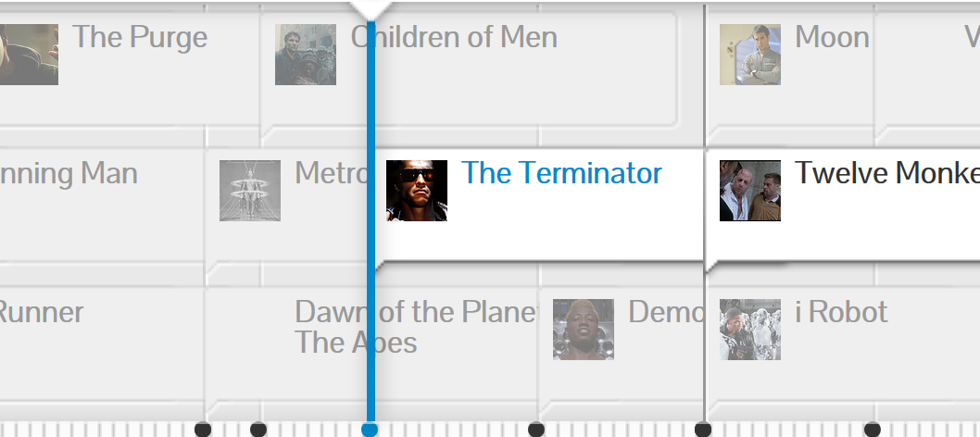
Task: Open Dawn of the Planet of the Apes
Action: [413, 327]
